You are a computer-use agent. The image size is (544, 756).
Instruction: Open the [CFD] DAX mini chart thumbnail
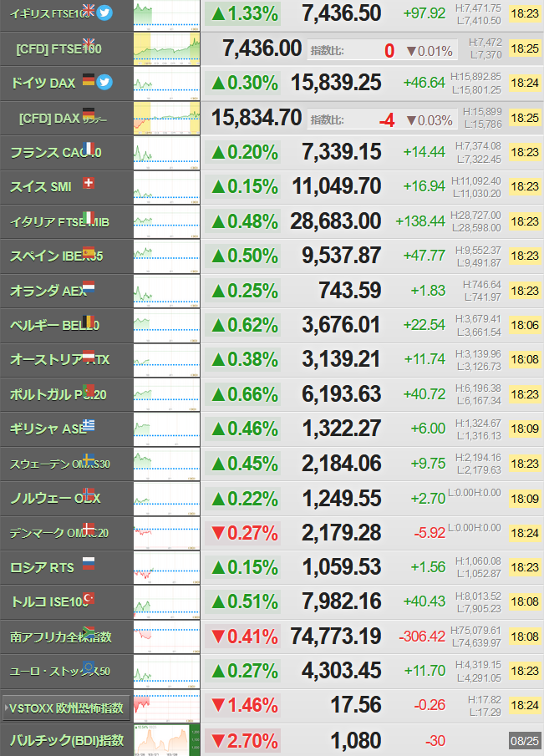coord(166,118)
